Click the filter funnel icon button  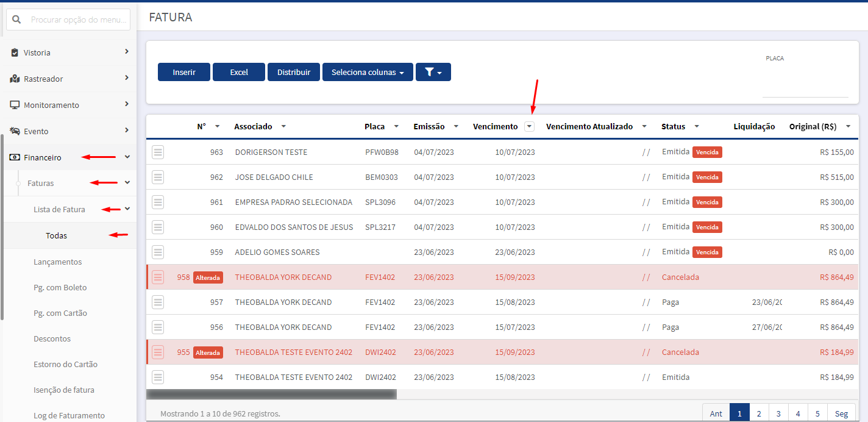[x=433, y=72]
